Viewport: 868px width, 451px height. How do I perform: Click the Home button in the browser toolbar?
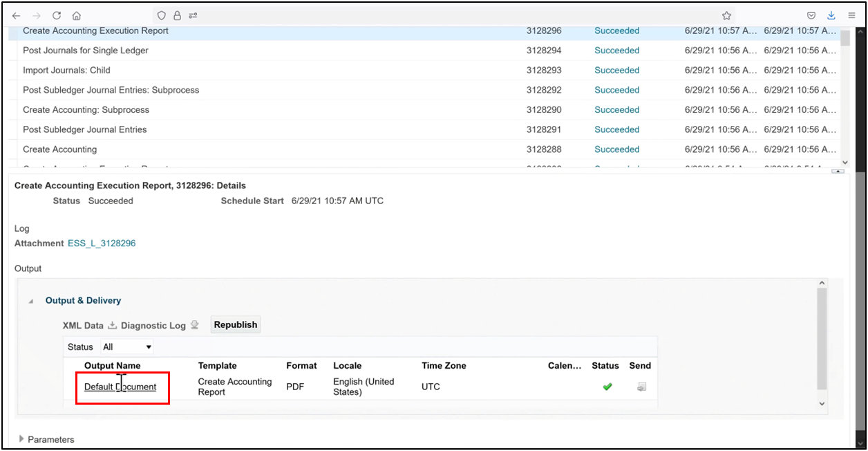click(76, 15)
